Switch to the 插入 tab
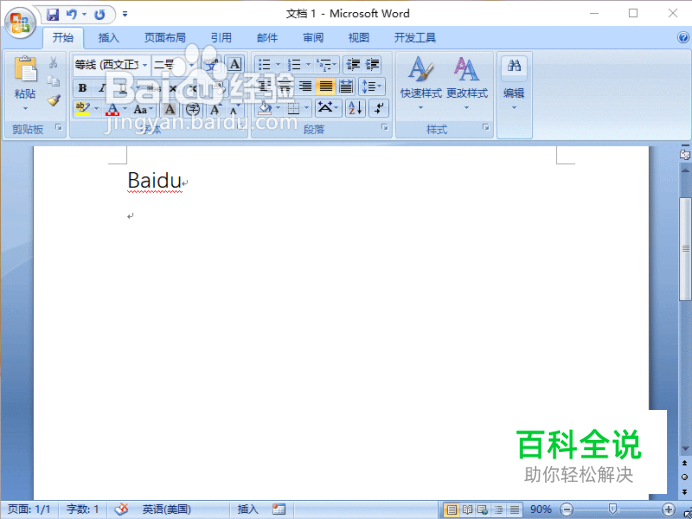Image resolution: width=692 pixels, height=519 pixels. click(109, 38)
